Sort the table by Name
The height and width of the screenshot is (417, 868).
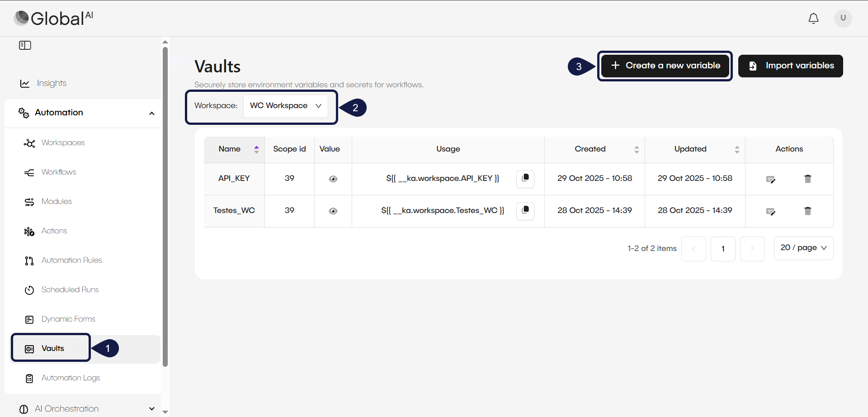coord(256,149)
